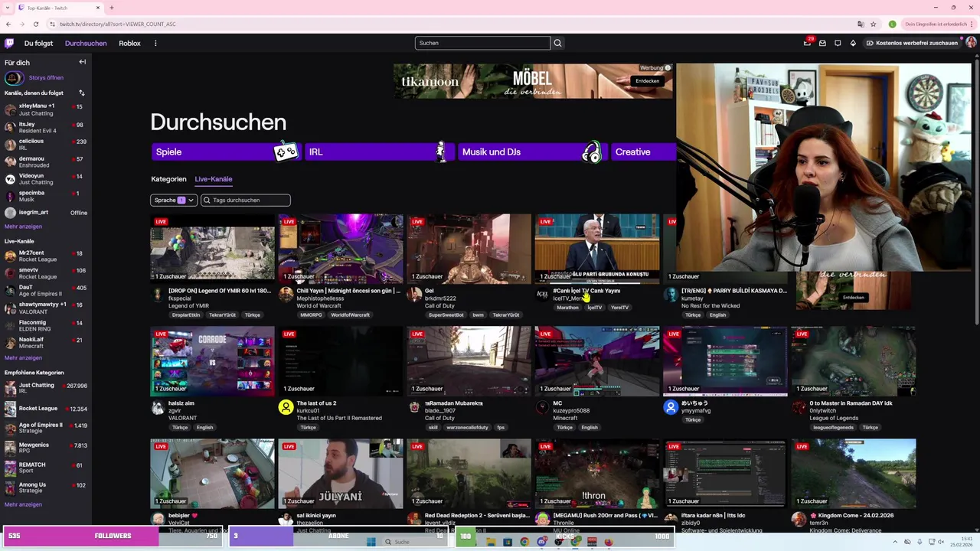Open the JÜLYANİ Just Chatting thumbnail
Image resolution: width=980 pixels, height=551 pixels.
click(x=341, y=474)
